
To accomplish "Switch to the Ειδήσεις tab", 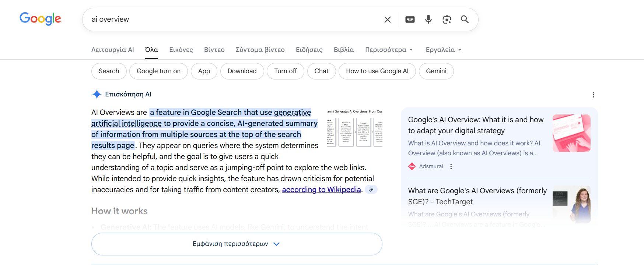I will [309, 50].
